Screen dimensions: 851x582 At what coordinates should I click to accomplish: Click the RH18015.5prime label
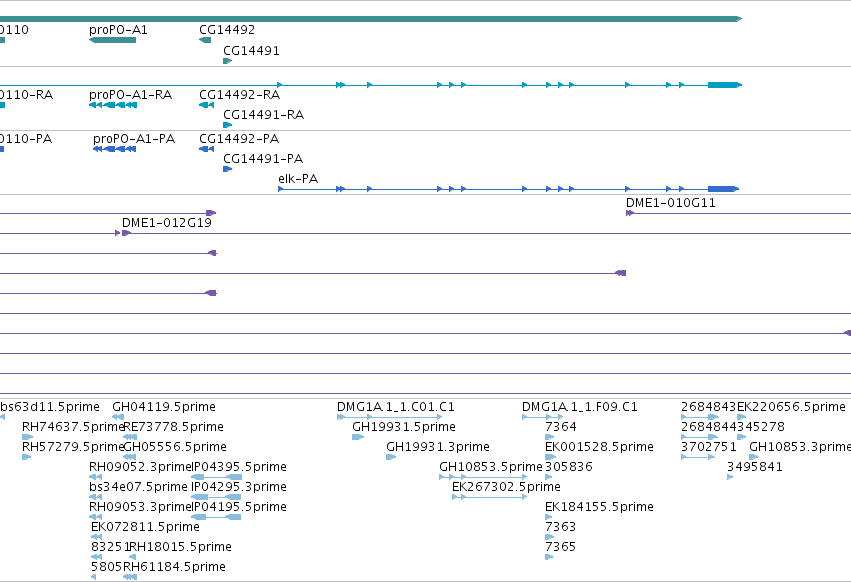(181, 547)
